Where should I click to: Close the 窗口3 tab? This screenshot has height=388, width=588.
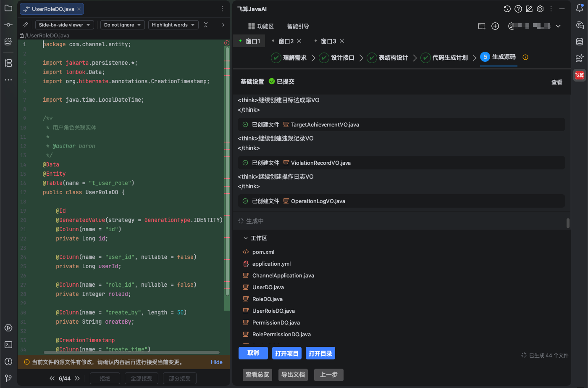pyautogui.click(x=342, y=41)
